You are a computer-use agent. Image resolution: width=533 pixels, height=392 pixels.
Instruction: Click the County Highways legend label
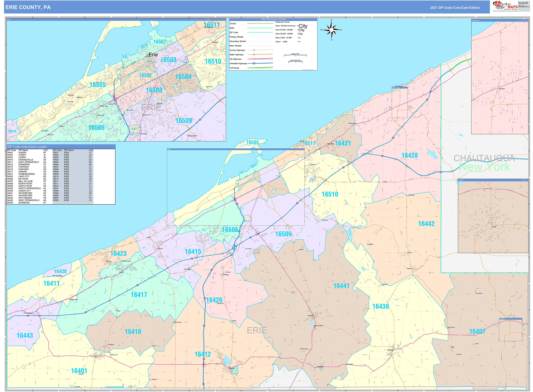click(237, 50)
